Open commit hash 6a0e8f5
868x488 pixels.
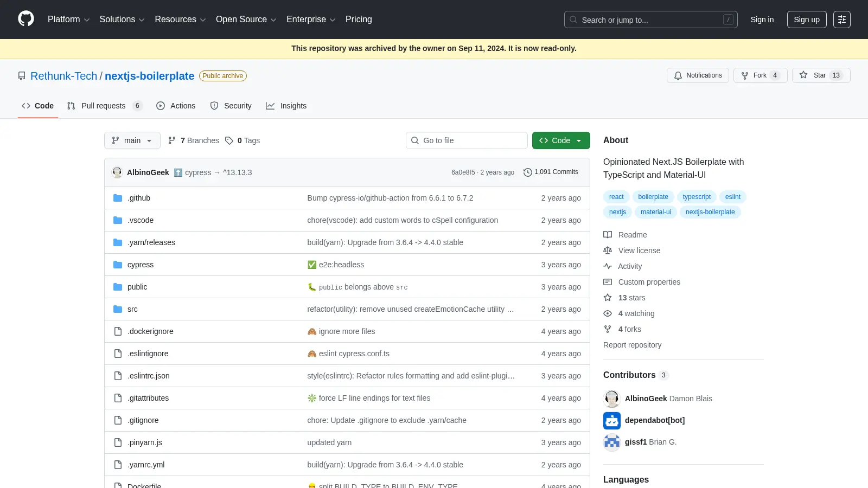(463, 172)
